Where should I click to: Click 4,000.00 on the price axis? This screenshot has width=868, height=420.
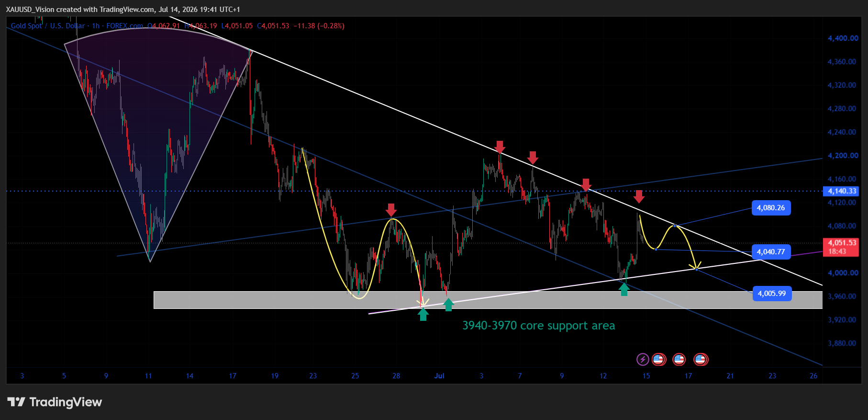pos(843,273)
